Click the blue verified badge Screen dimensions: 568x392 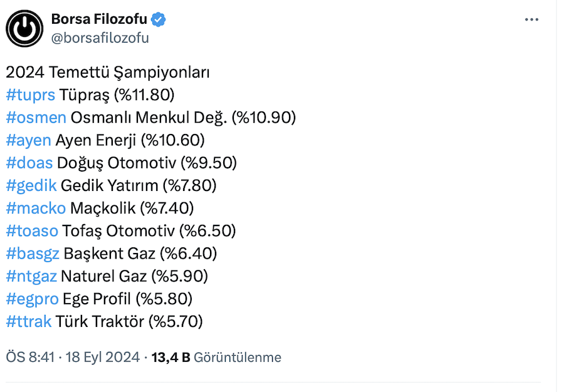coord(159,20)
